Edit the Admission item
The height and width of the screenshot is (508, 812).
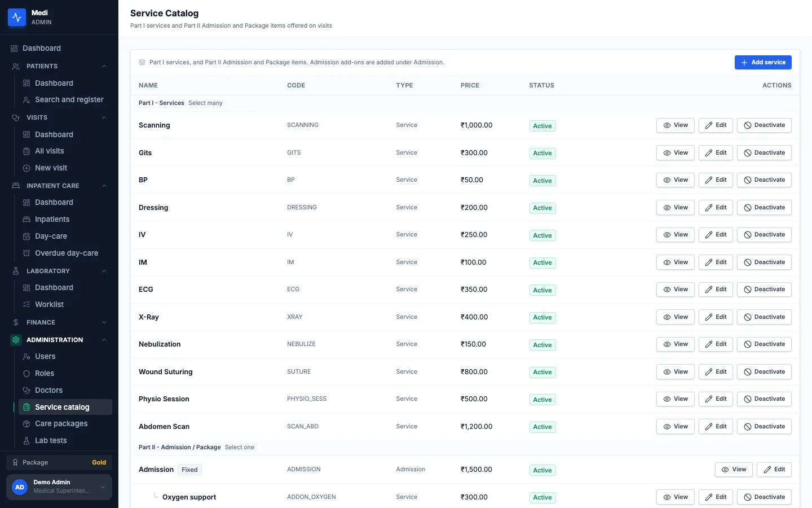[x=774, y=470]
